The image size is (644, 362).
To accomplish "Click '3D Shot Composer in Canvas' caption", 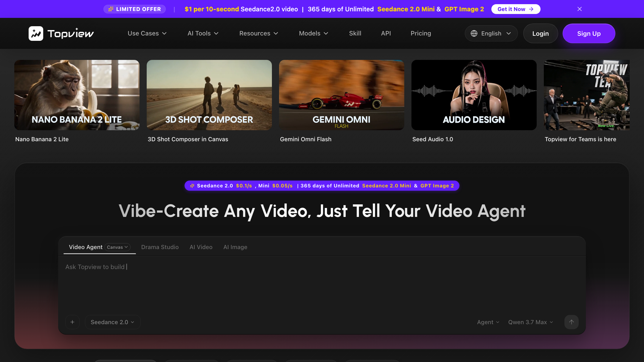I will click(x=188, y=139).
